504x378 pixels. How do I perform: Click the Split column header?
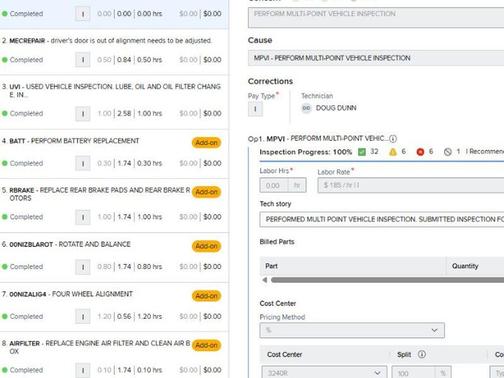[x=404, y=354]
